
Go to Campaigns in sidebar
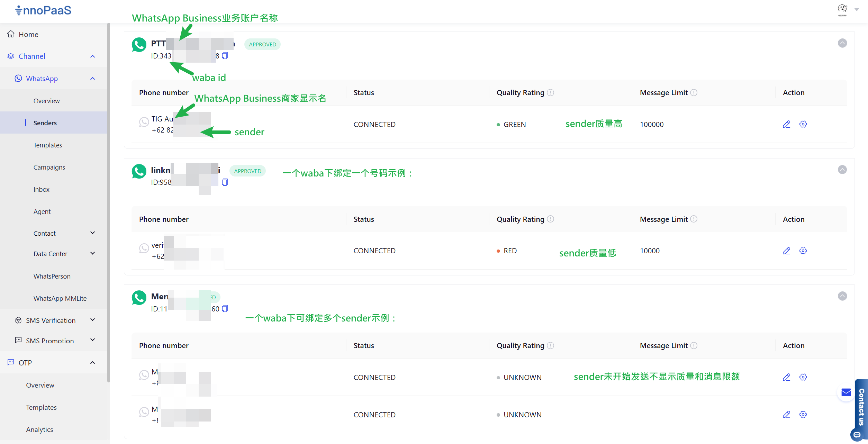tap(49, 167)
